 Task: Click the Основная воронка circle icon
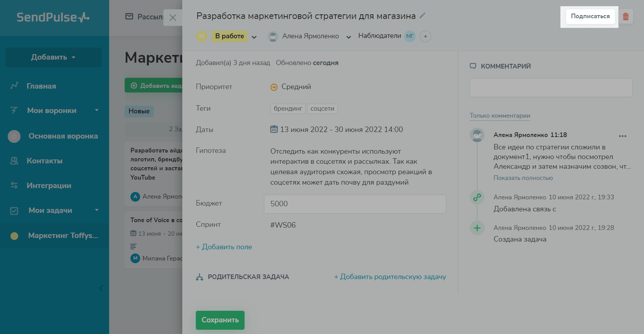(x=14, y=136)
